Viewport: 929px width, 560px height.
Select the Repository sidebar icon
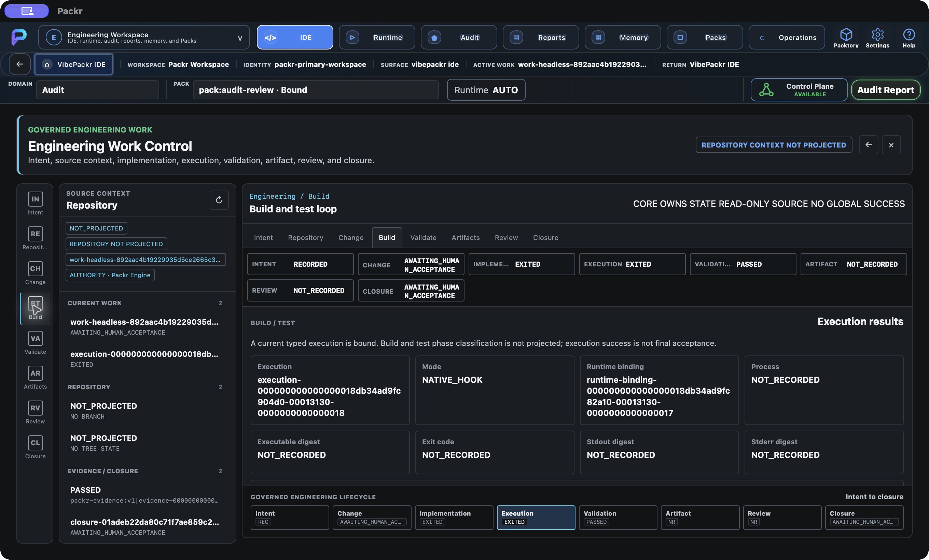point(35,238)
